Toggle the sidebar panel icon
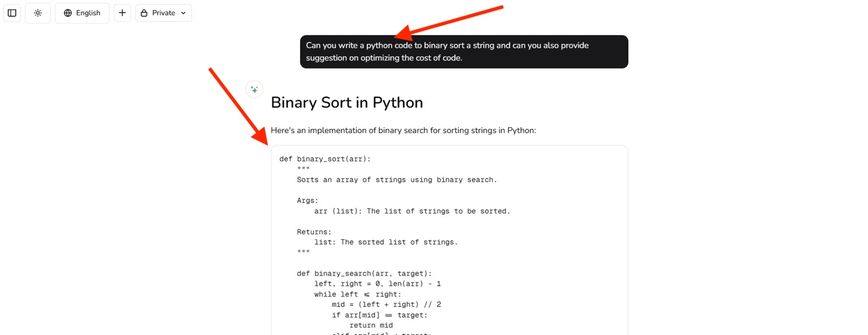 12,13
